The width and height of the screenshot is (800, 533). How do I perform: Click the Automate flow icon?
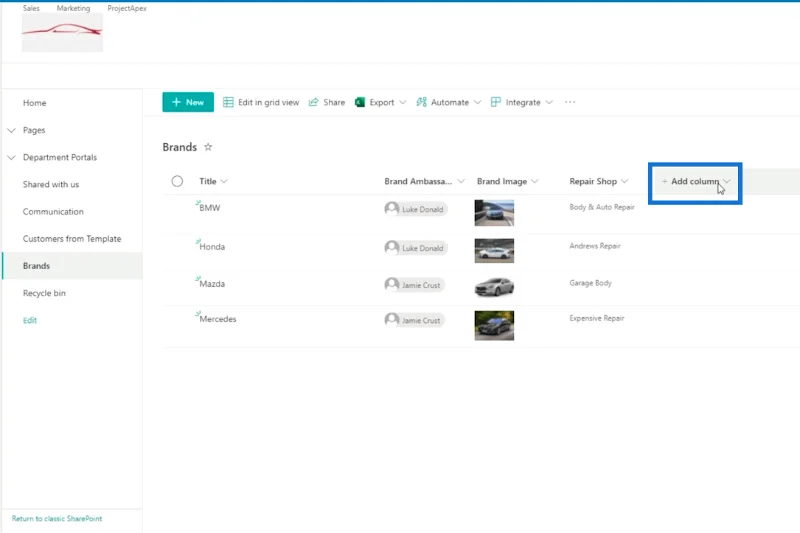coord(421,103)
